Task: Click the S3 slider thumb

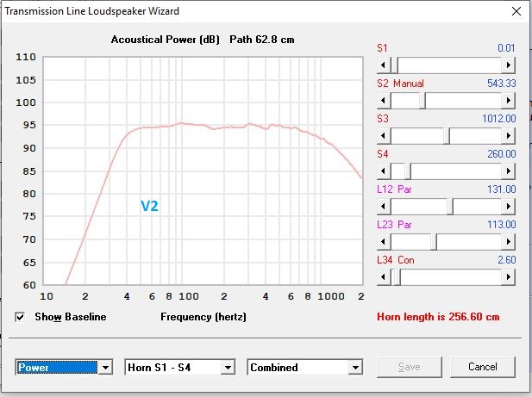Action: pos(446,136)
